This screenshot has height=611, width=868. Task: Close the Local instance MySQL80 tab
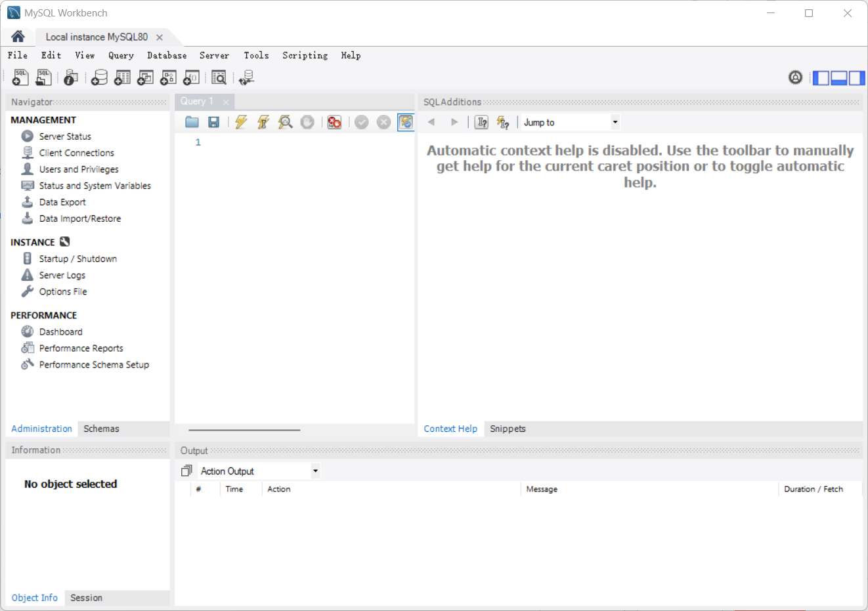pos(159,37)
